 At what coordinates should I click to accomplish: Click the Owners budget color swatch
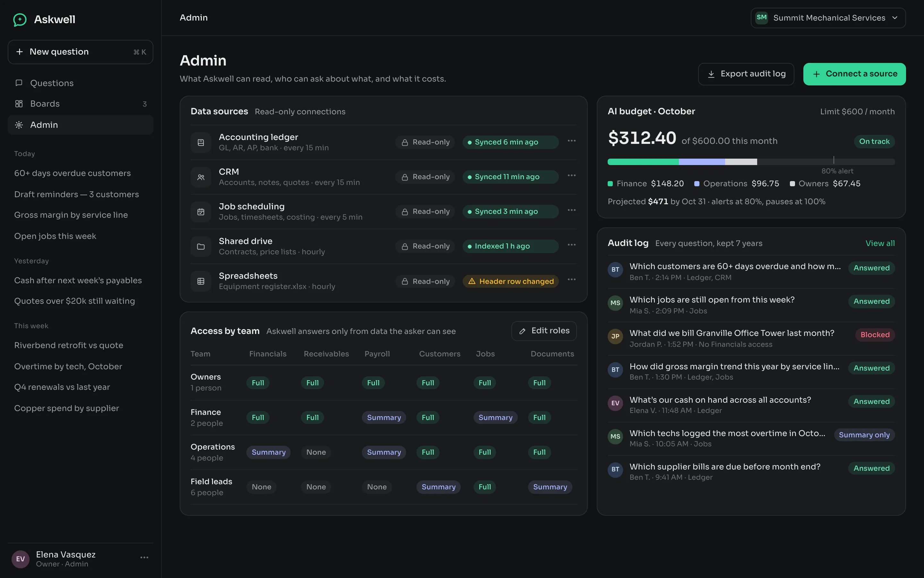[792, 184]
